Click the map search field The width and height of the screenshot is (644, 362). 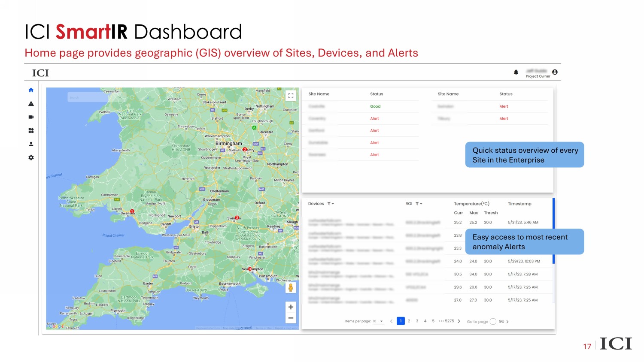88,97
